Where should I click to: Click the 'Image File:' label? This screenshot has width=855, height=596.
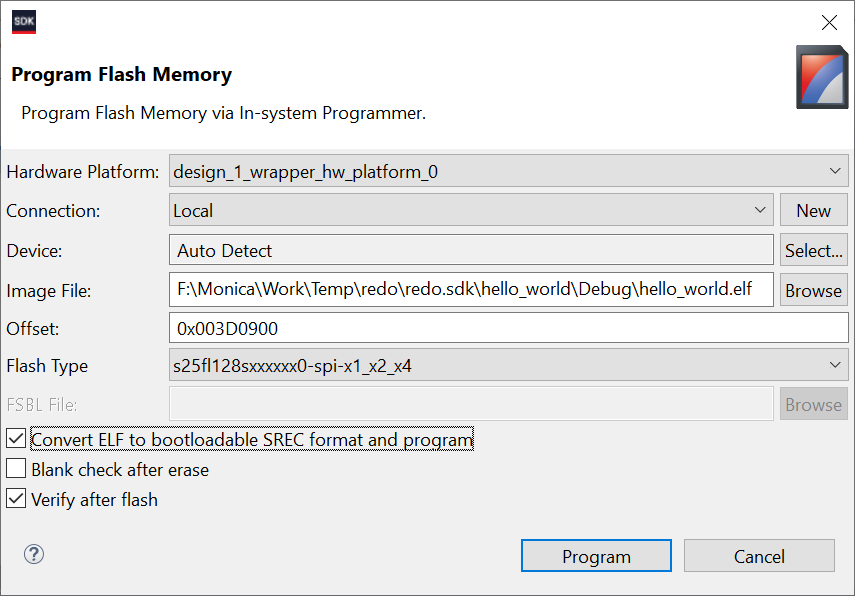click(x=49, y=291)
